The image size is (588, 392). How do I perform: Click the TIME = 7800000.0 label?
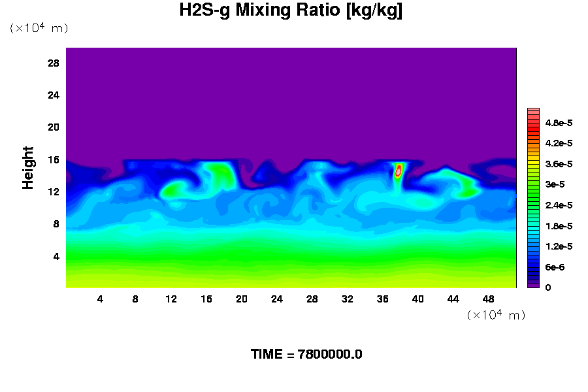click(306, 354)
